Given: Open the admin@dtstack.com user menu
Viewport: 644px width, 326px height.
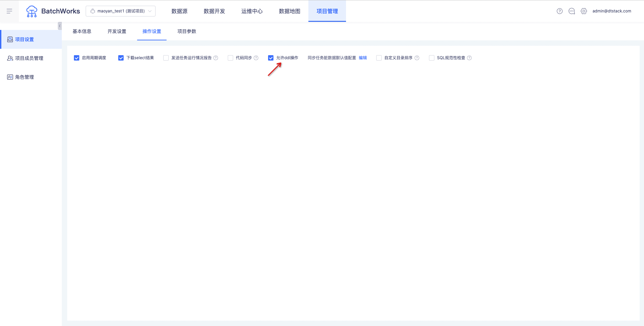Looking at the screenshot, I should coord(612,11).
